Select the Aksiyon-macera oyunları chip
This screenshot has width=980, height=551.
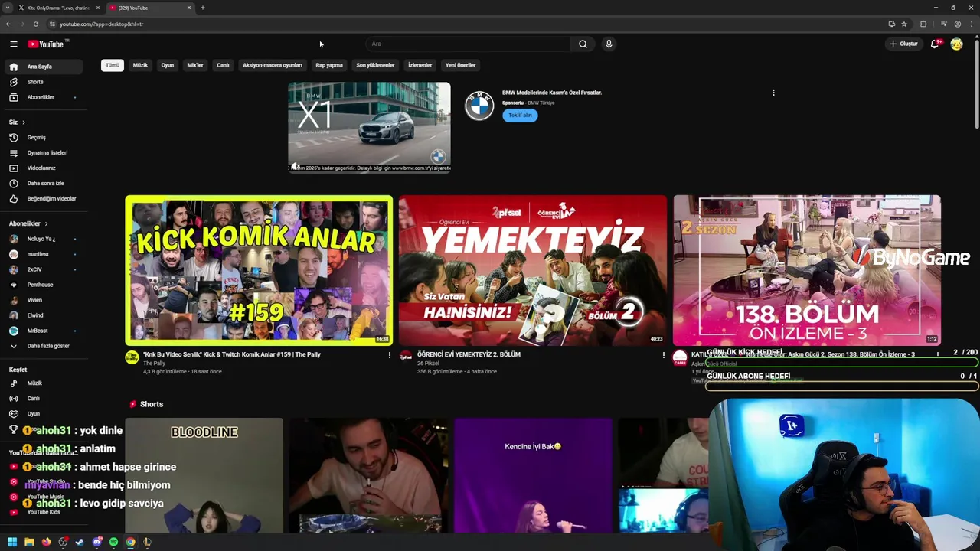click(x=272, y=65)
